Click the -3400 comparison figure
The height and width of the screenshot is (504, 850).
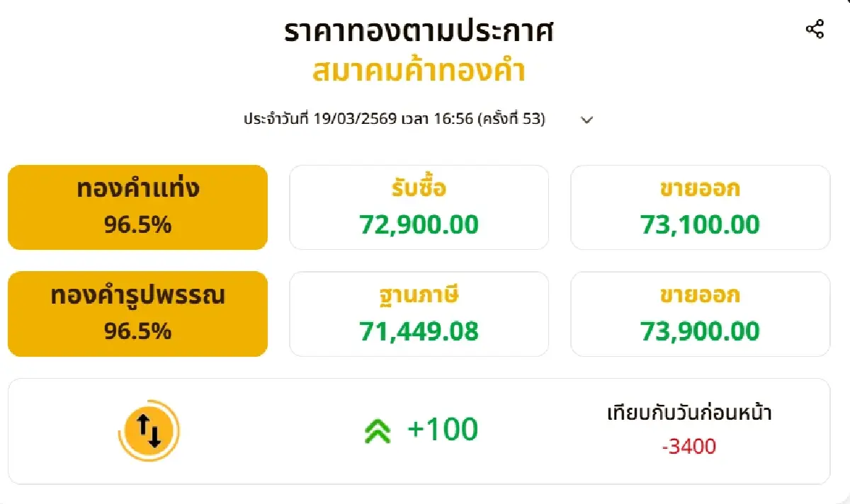click(690, 447)
